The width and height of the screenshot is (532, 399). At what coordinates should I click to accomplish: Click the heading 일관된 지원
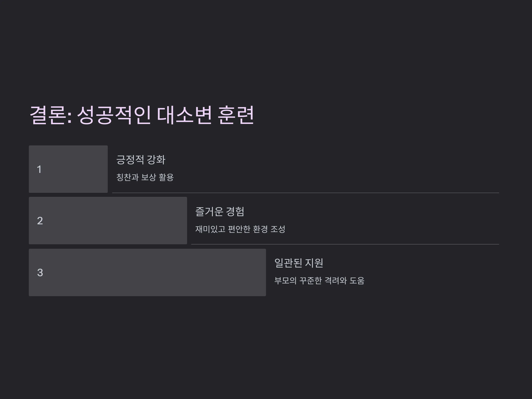tap(299, 263)
